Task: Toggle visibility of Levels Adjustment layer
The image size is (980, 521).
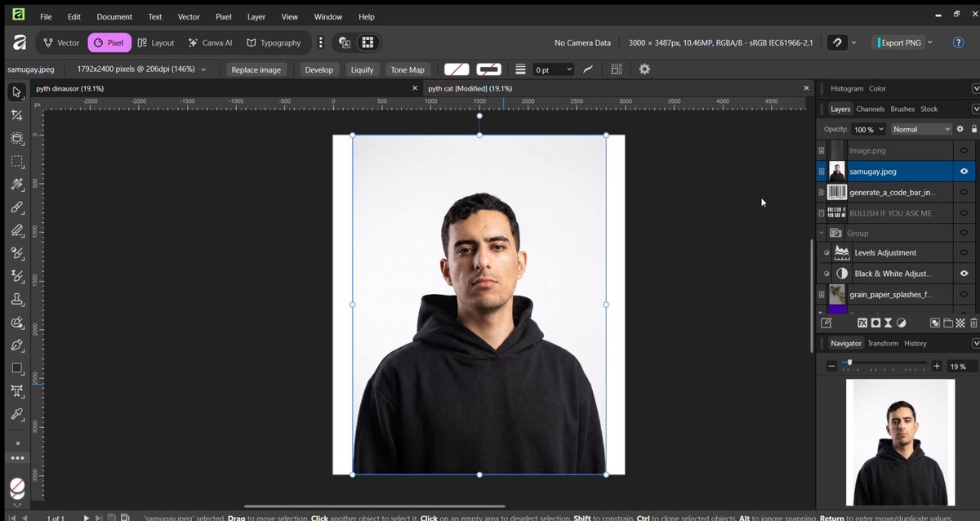Action: 964,253
